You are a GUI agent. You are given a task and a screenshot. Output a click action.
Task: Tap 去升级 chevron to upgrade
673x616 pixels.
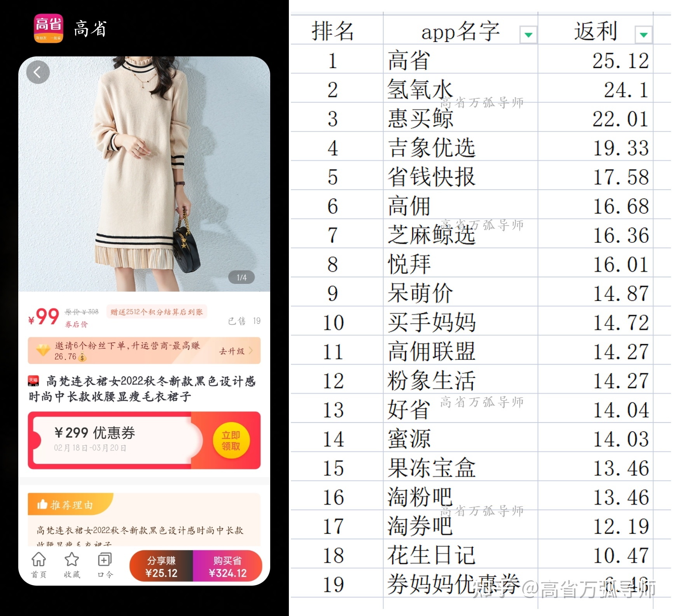pos(250,351)
